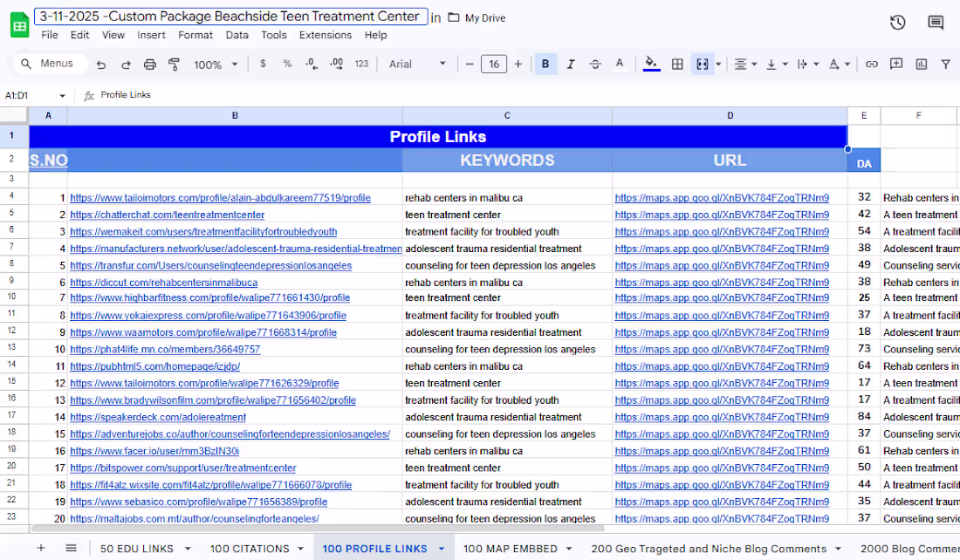Click the document title field
Screen dimensions: 960x560
230,16
